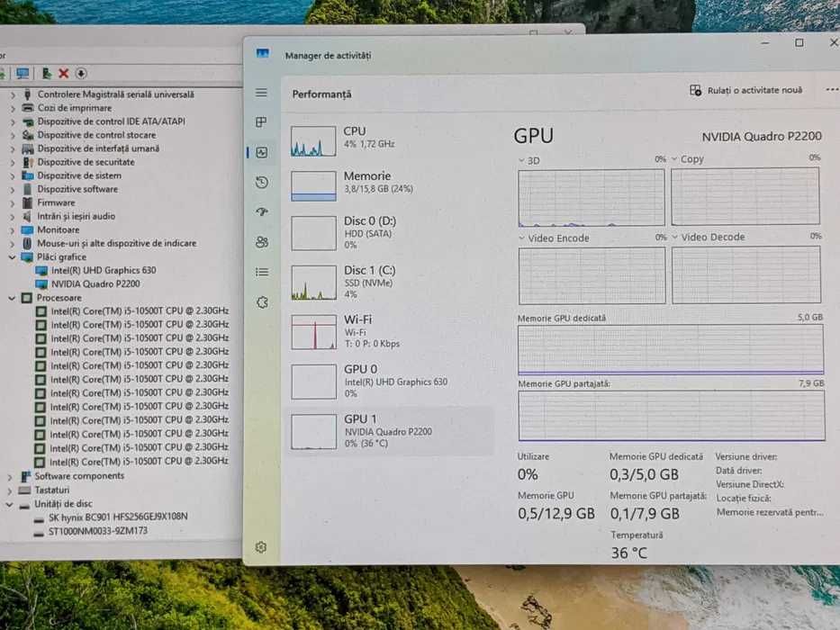Open the three-dot more options menu
Image resolution: width=840 pixels, height=630 pixels.
pyautogui.click(x=832, y=89)
